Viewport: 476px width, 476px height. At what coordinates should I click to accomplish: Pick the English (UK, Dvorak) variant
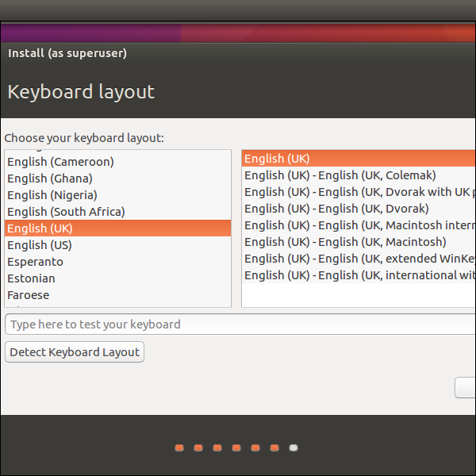[x=336, y=209]
